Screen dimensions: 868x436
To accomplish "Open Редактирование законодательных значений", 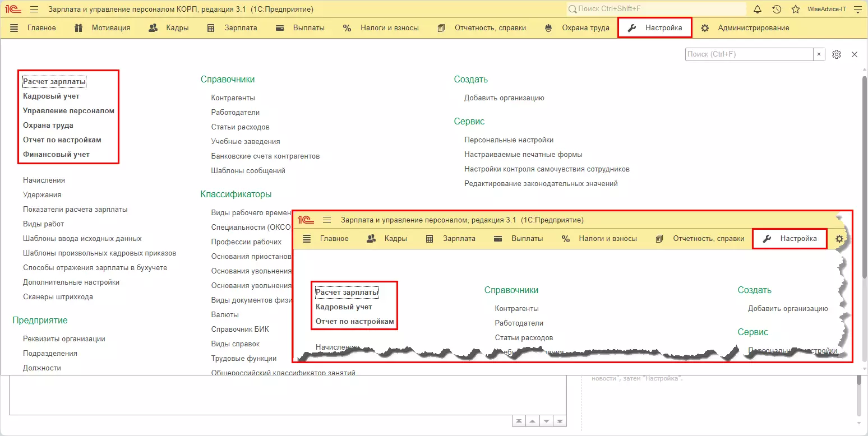I will [x=541, y=184].
